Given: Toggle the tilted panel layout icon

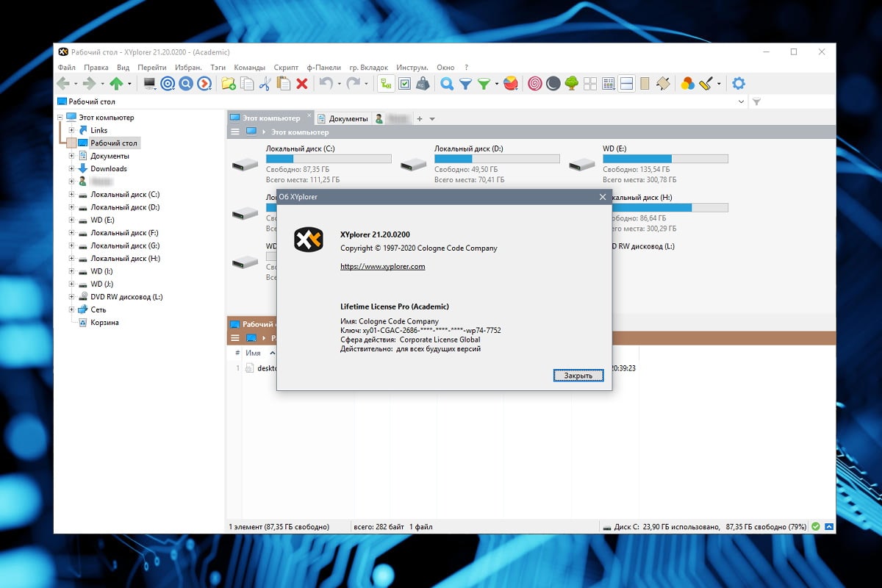Looking at the screenshot, I should 663,84.
